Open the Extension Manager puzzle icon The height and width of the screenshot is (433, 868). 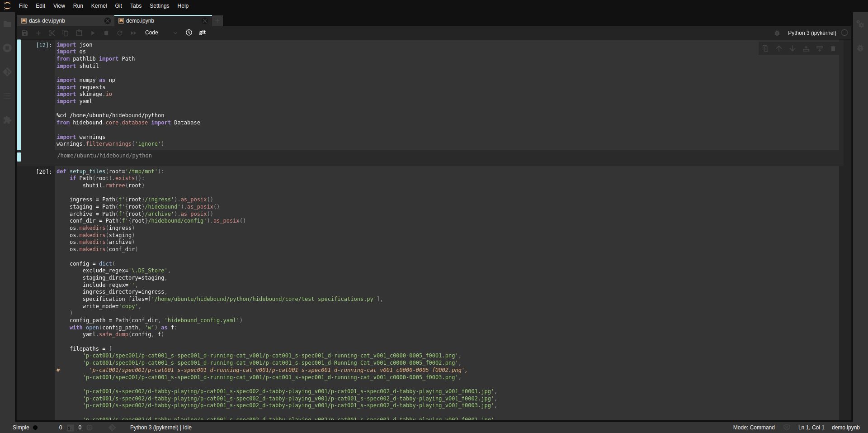tap(7, 120)
